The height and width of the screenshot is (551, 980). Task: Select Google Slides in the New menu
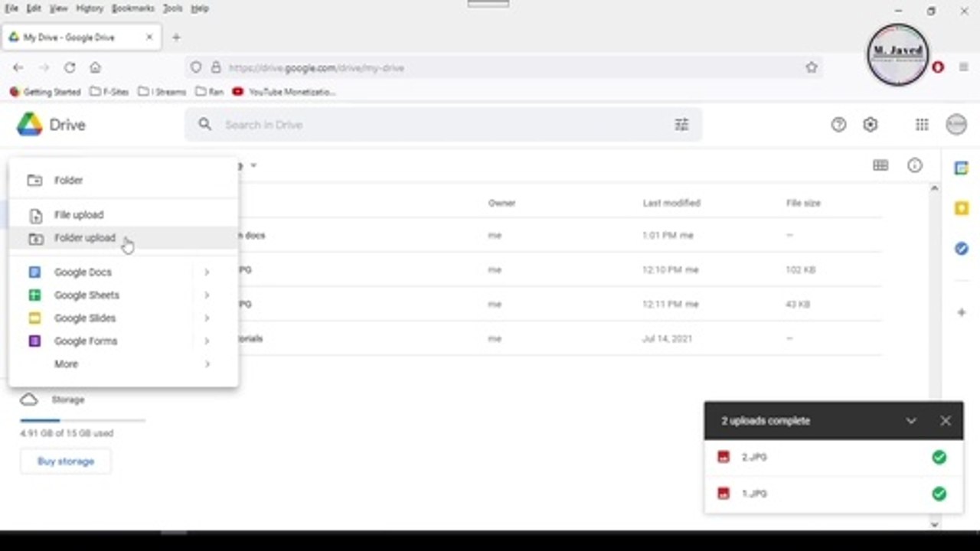[123, 318]
